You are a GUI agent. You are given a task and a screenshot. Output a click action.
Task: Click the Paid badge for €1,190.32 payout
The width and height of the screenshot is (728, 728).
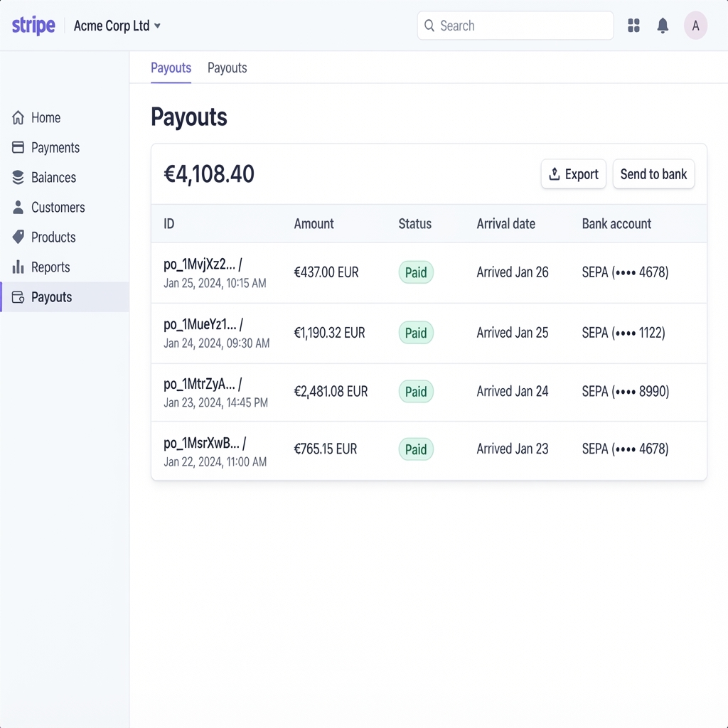click(416, 333)
